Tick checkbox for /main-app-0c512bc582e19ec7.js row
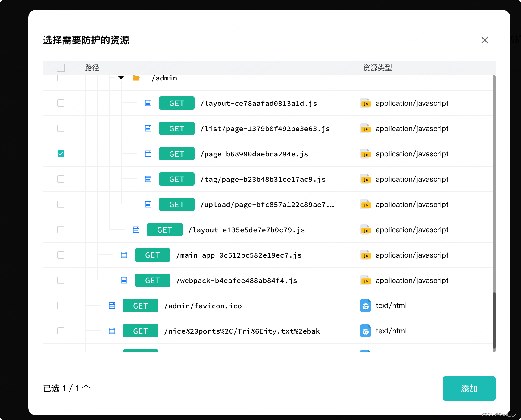The height and width of the screenshot is (420, 521). 61,255
